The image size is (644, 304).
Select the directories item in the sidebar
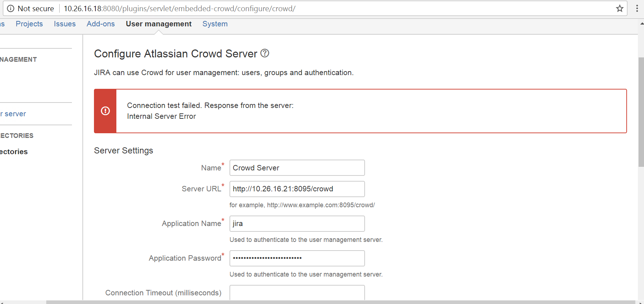tap(14, 152)
